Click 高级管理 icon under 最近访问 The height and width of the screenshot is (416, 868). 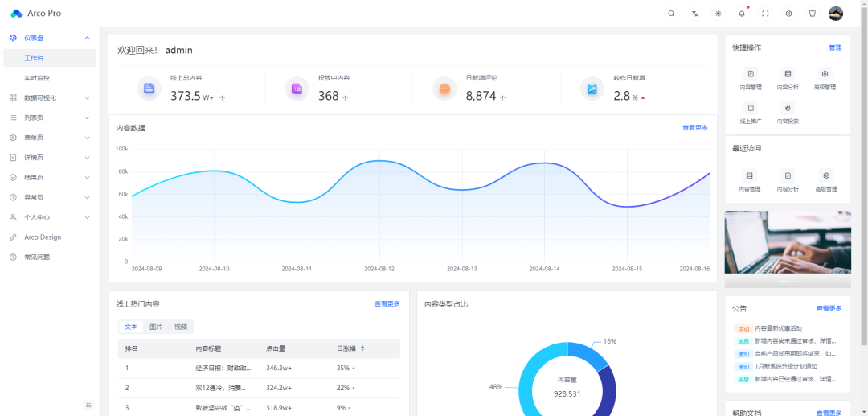click(x=825, y=175)
